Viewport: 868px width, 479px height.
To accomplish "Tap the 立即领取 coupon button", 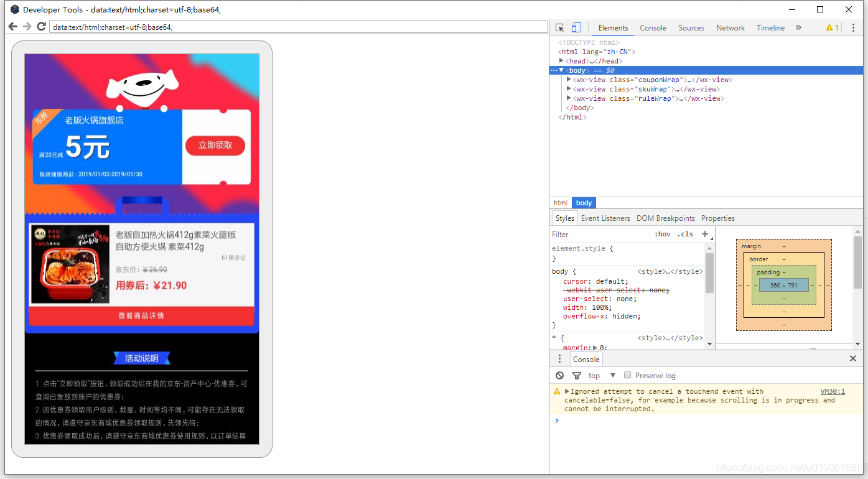I will tap(215, 146).
